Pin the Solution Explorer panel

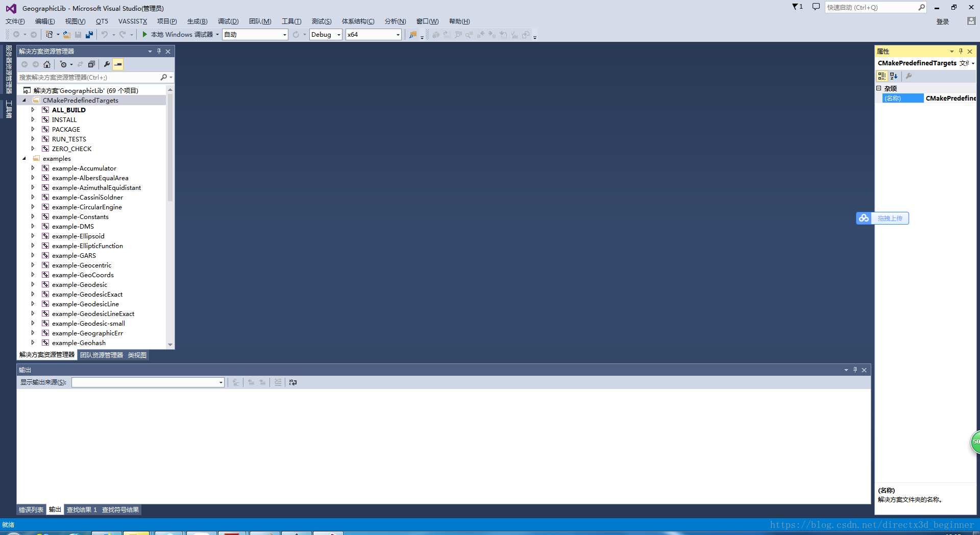[x=159, y=52]
